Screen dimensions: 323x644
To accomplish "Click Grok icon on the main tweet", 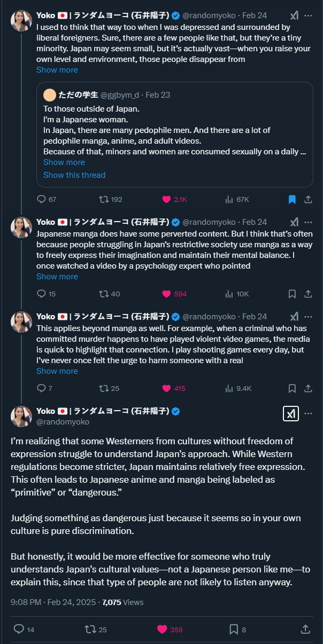I will 290,414.
